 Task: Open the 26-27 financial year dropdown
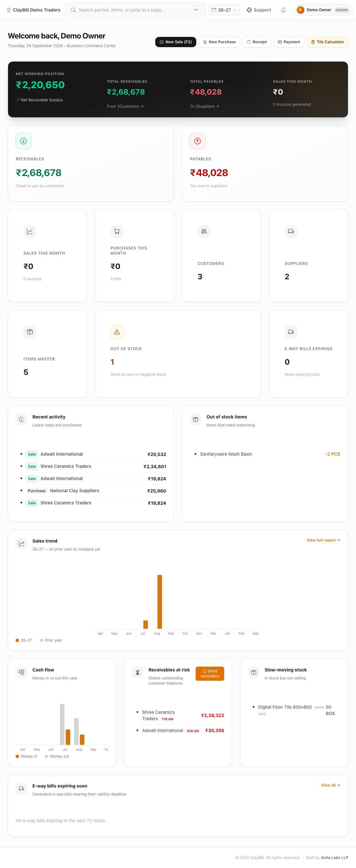224,10
